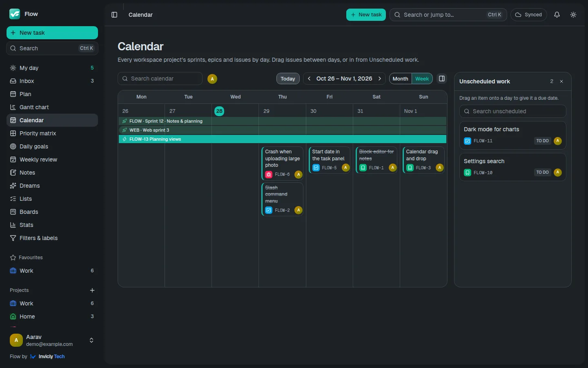Jump to Today in the calendar
588x368 pixels.
coord(288,79)
